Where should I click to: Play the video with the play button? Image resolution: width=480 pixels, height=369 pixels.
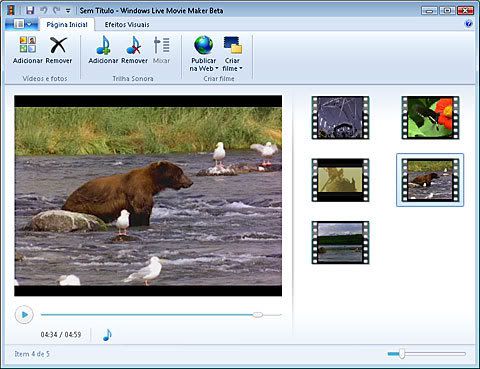[x=24, y=314]
